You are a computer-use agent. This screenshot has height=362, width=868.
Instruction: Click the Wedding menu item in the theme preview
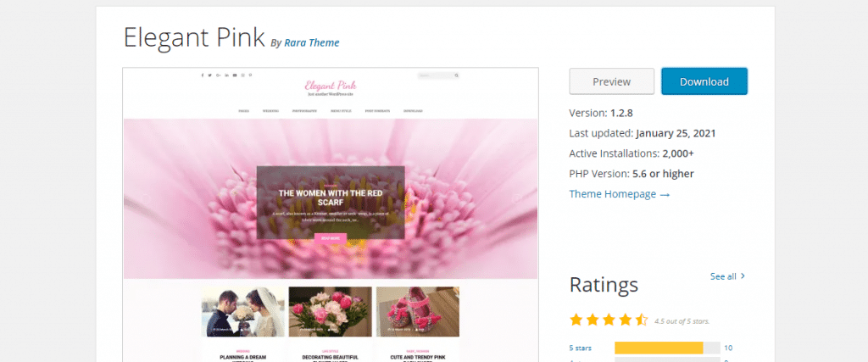(270, 111)
